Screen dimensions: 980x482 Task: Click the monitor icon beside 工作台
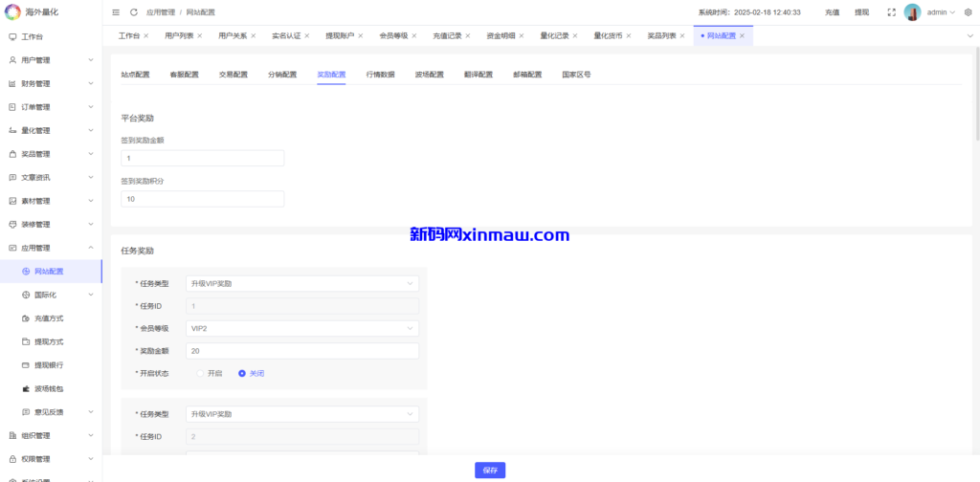click(x=12, y=37)
